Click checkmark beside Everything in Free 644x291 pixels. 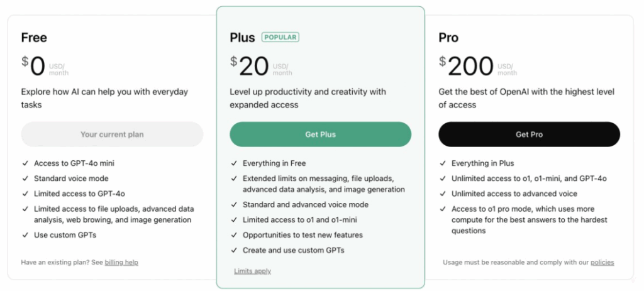233,163
